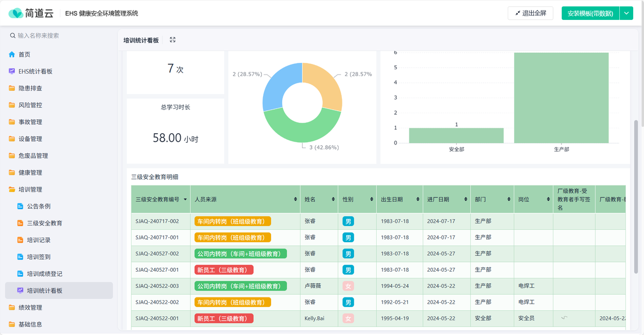Click the 三级安全教育 form icon in sidebar

click(20, 223)
